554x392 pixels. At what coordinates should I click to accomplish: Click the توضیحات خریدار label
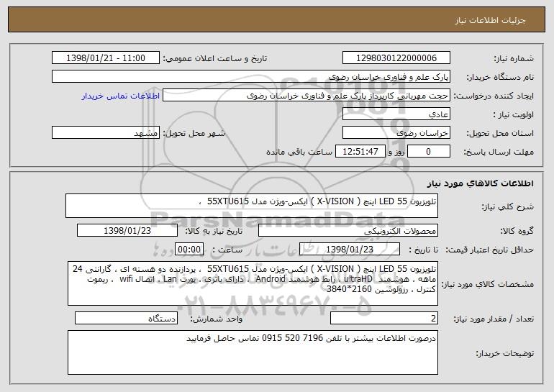[505, 353]
